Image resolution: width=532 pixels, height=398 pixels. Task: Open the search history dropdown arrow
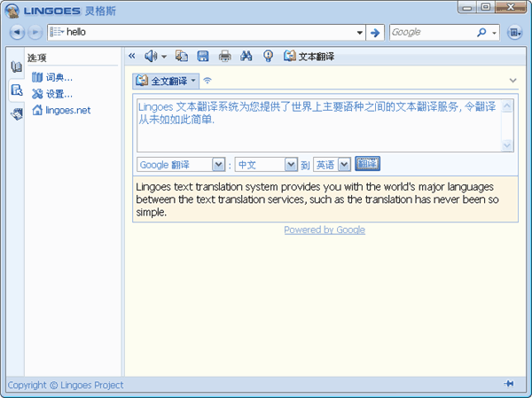360,33
